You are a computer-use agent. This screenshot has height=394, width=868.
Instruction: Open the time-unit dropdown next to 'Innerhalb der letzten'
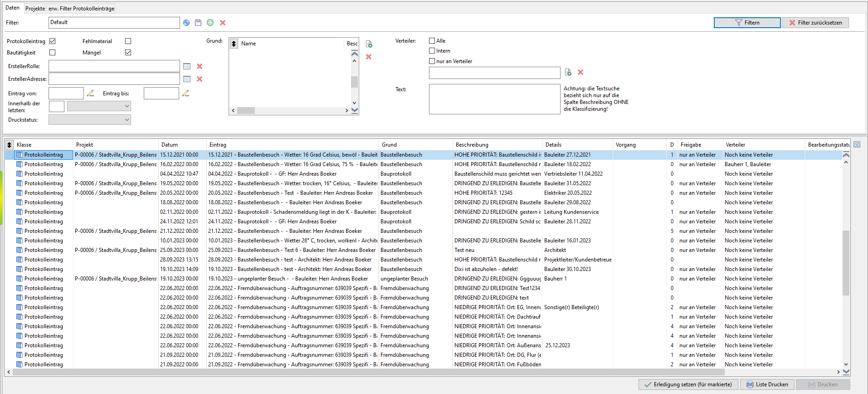99,106
